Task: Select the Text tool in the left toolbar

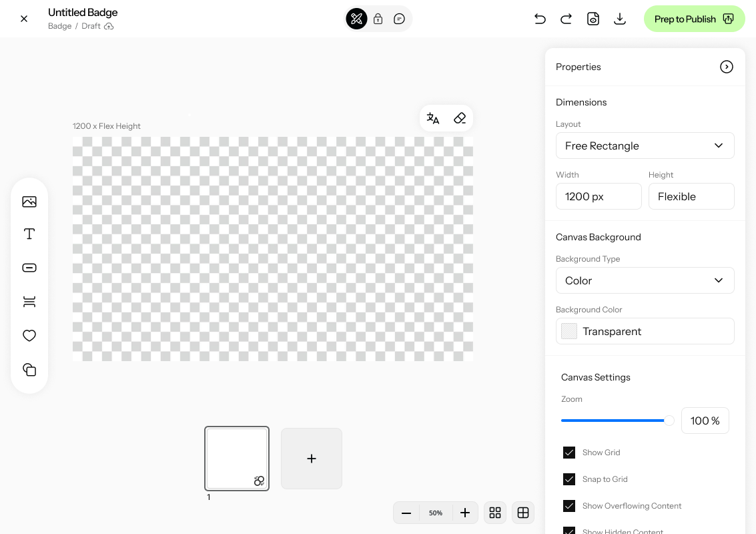Action: [29, 234]
